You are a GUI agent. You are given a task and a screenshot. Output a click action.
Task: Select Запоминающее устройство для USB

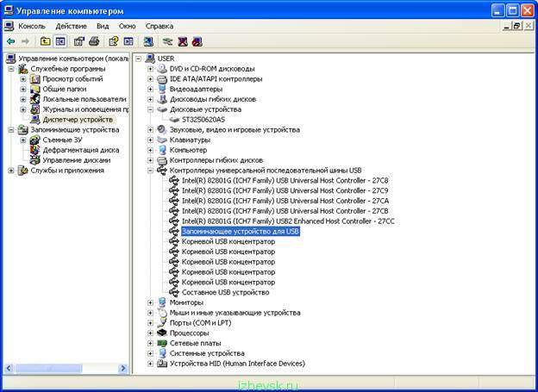pyautogui.click(x=241, y=232)
